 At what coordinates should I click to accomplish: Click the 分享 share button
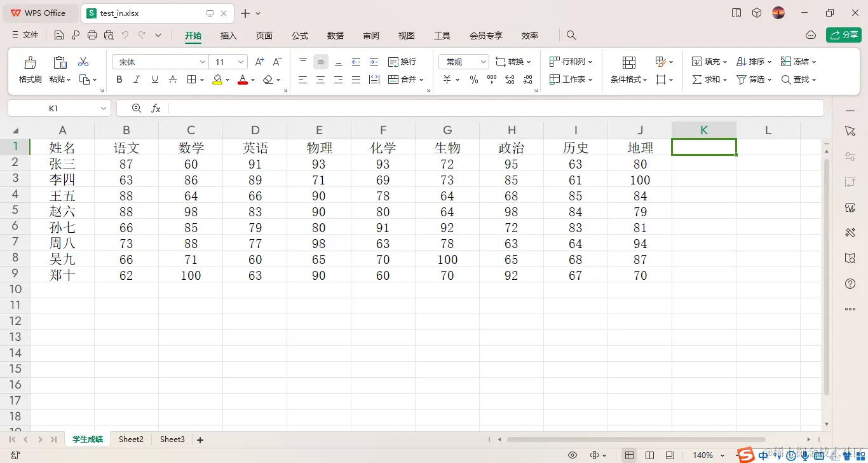coord(844,35)
